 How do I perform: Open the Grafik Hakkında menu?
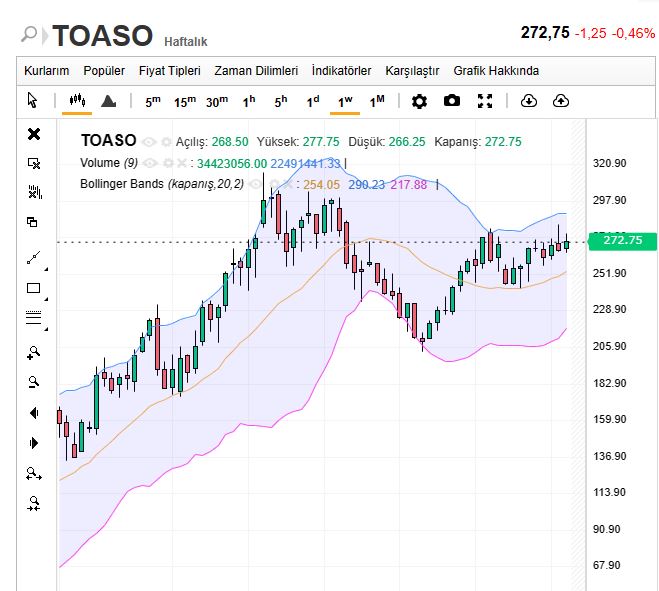click(496, 71)
